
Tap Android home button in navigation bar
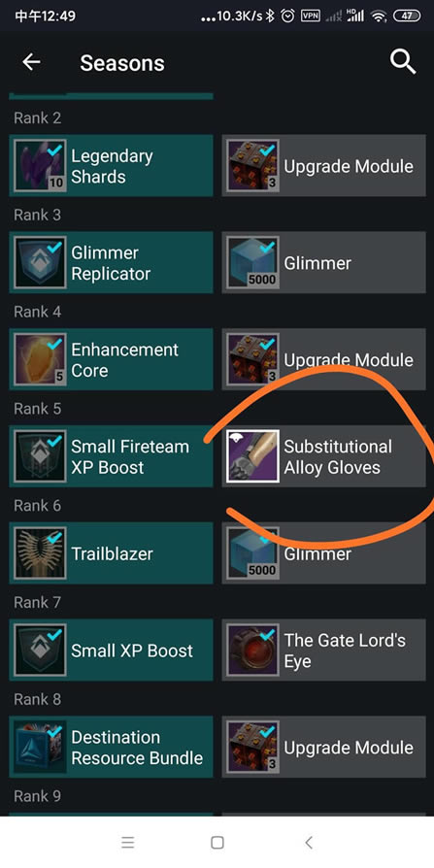[x=217, y=843]
